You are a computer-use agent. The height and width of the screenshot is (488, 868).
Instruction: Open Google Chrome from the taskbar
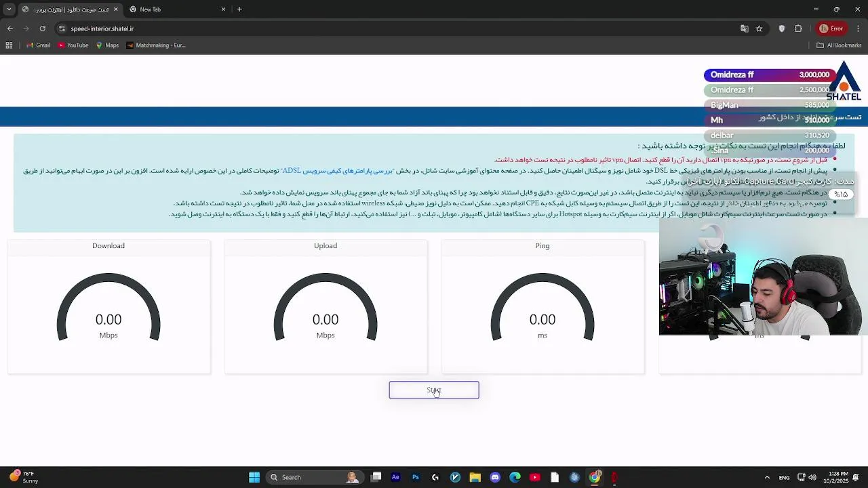tap(594, 477)
